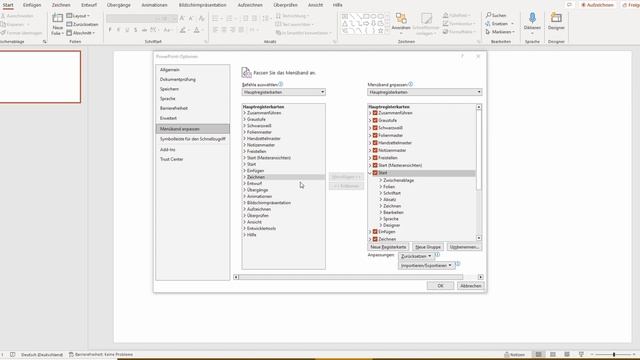The height and width of the screenshot is (360, 640).
Task: Click the increase font size icon
Action: pyautogui.click(x=182, y=18)
